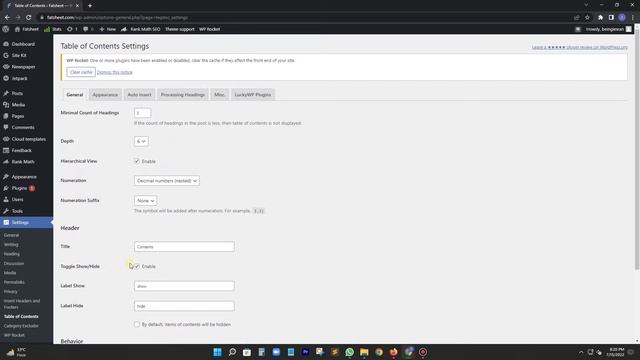
Task: Open Feedback in sidebar
Action: tap(22, 151)
